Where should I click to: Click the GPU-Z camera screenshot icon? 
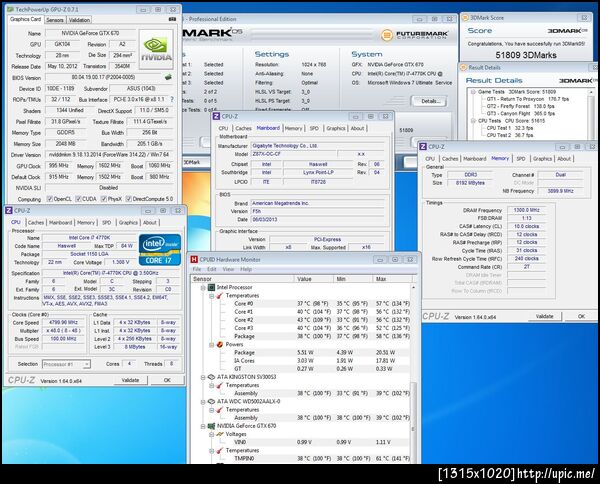(x=172, y=19)
